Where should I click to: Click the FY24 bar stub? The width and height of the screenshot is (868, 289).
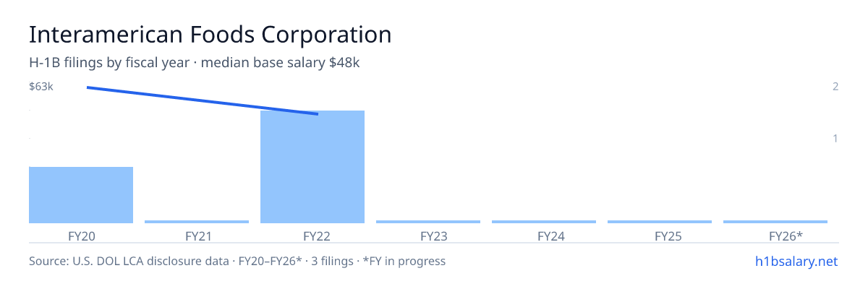click(x=544, y=222)
